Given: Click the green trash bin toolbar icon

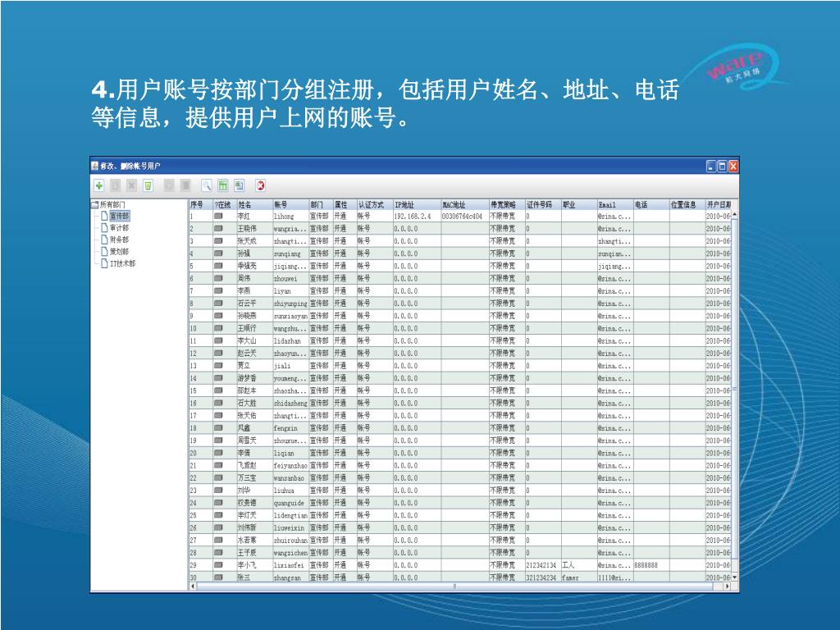Looking at the screenshot, I should pos(148,186).
